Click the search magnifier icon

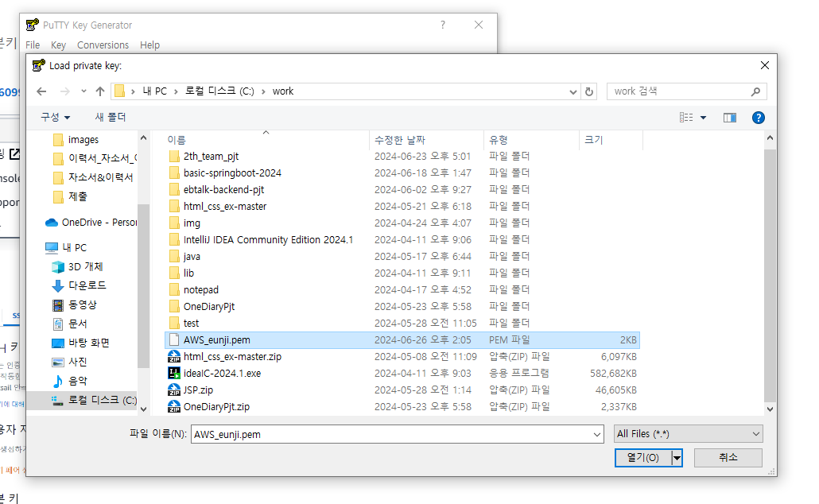755,91
